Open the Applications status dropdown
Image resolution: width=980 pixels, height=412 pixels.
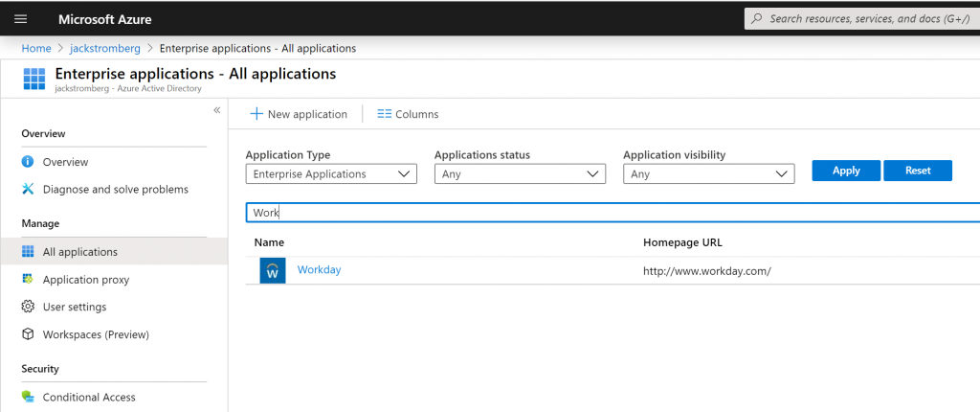(520, 174)
